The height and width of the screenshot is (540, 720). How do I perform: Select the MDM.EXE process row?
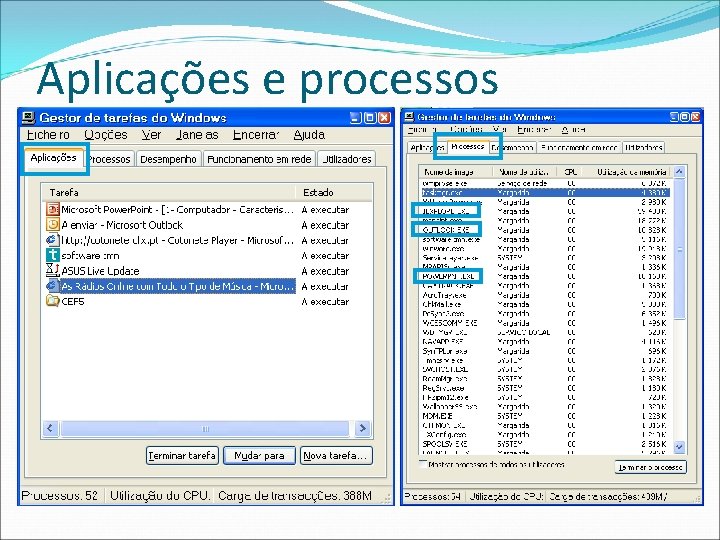point(544,416)
